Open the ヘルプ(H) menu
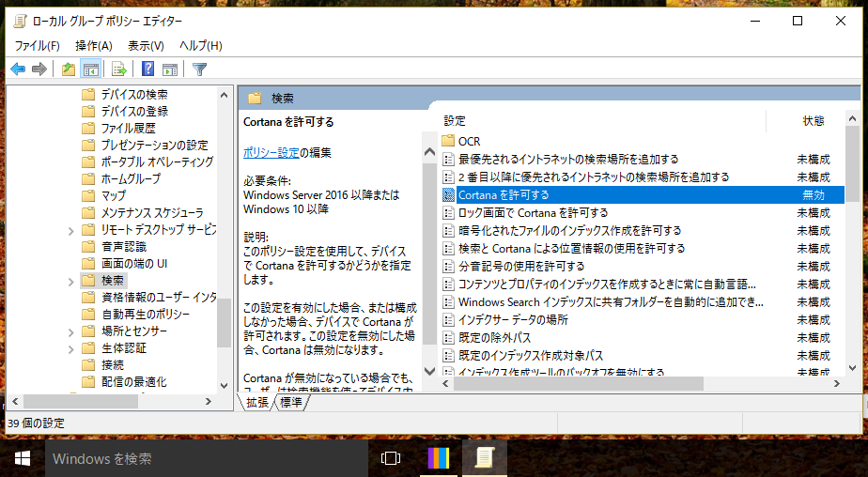This screenshot has width=868, height=477. [200, 46]
